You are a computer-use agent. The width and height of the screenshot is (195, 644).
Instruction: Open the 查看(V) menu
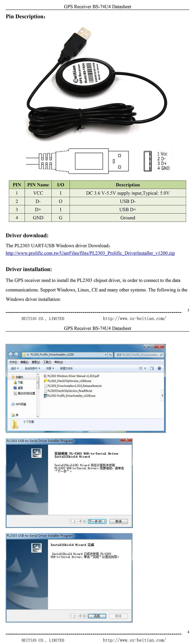point(36,362)
